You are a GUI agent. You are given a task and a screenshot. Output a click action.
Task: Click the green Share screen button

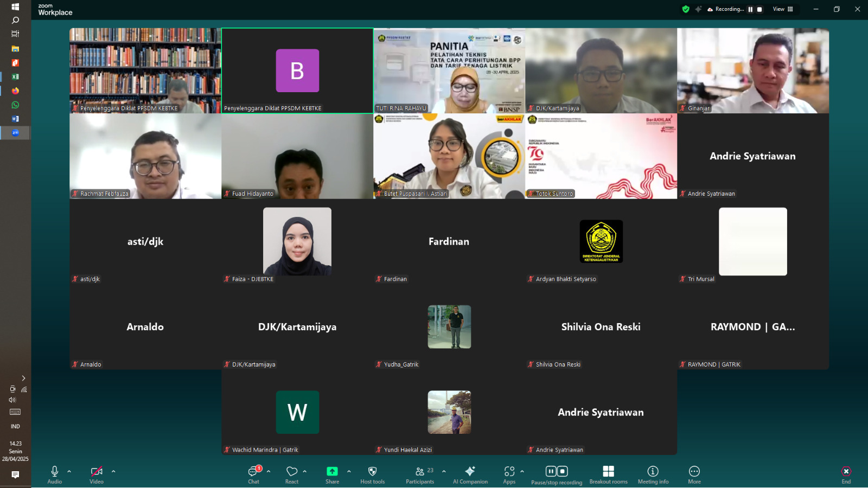tap(332, 474)
